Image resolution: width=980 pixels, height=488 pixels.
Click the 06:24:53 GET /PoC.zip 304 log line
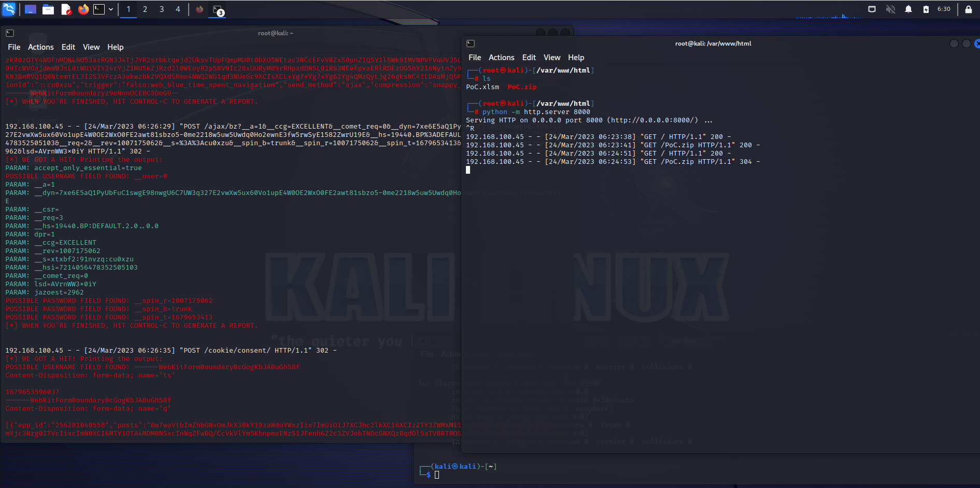pos(613,162)
